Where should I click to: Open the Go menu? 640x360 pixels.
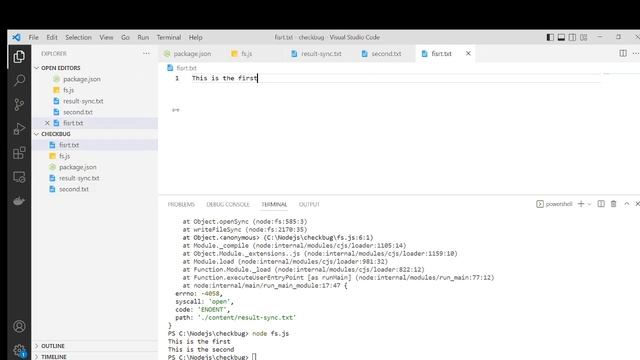pos(125,37)
